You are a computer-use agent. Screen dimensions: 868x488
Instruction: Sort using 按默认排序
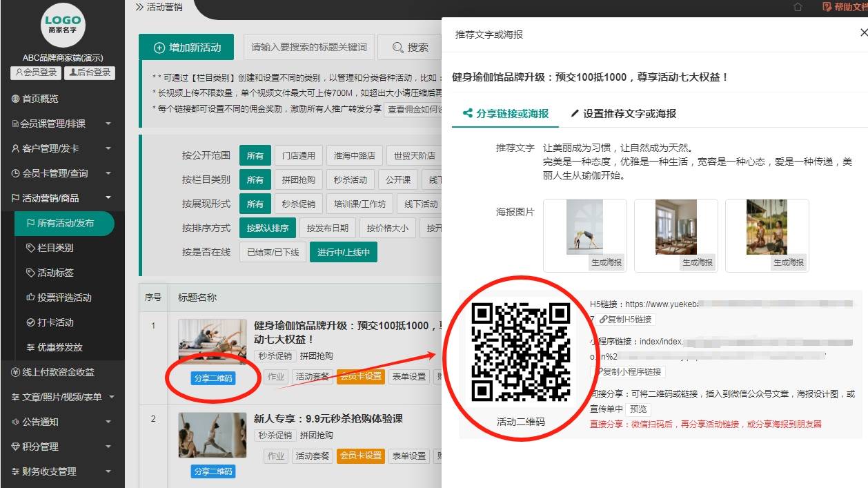click(268, 228)
